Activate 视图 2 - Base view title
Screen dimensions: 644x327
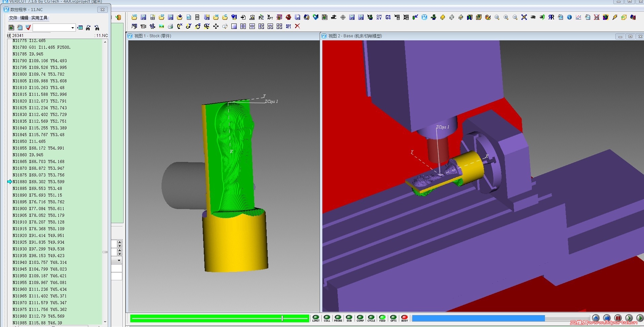(355, 36)
